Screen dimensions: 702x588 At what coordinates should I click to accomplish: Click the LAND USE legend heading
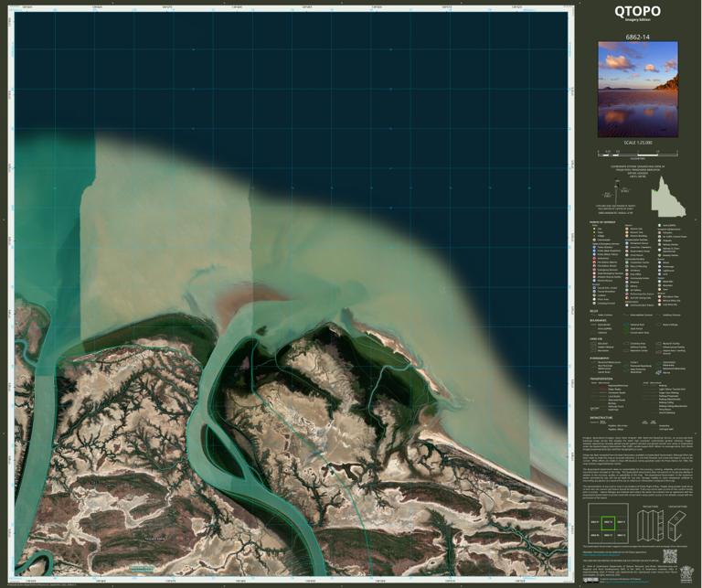[x=596, y=339]
